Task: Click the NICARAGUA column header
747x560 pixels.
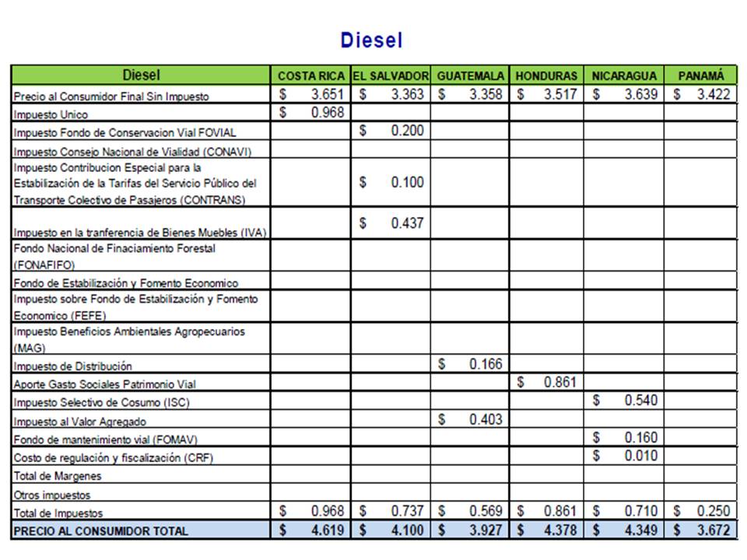Action: coord(623,76)
